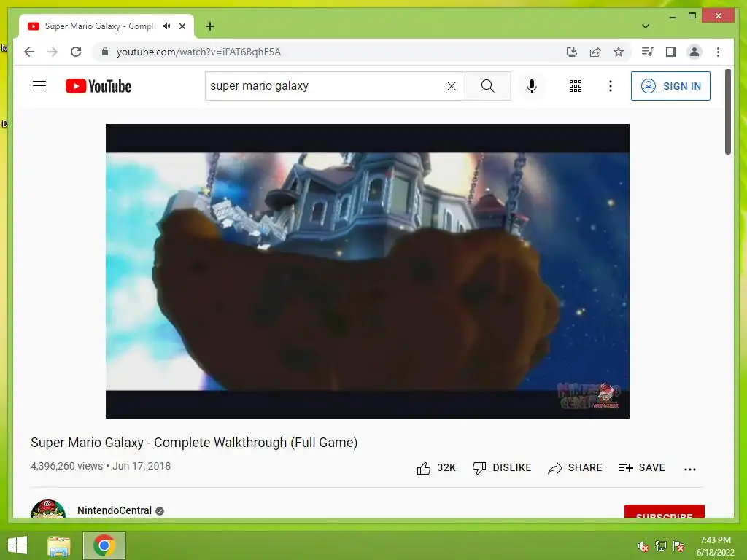The width and height of the screenshot is (747, 560).
Task: Subscribe to NintendoCentral channel
Action: (x=664, y=511)
